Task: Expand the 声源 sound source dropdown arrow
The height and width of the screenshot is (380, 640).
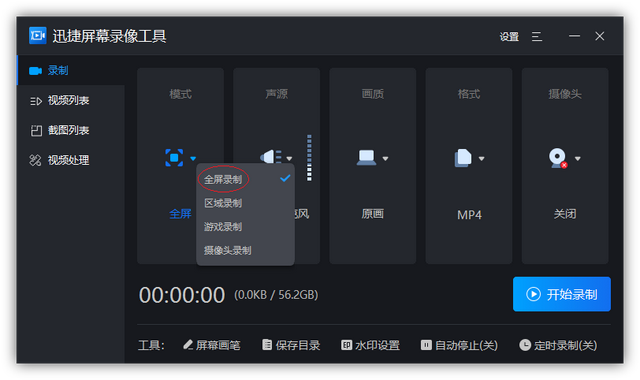Action: click(x=289, y=158)
